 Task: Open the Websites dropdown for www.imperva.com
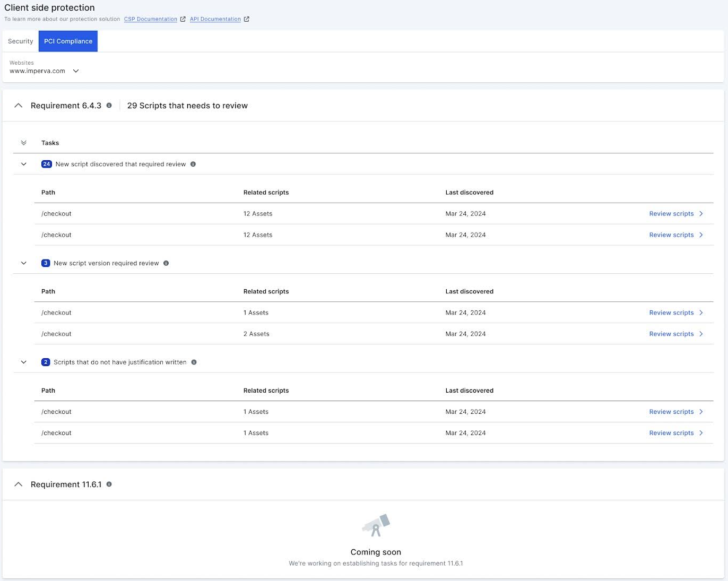[76, 71]
